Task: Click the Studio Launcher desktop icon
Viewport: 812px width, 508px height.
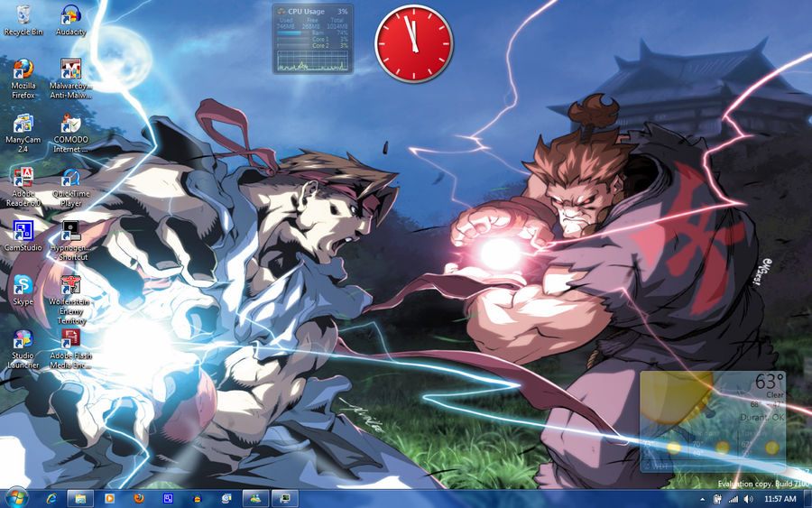Action: [23, 349]
